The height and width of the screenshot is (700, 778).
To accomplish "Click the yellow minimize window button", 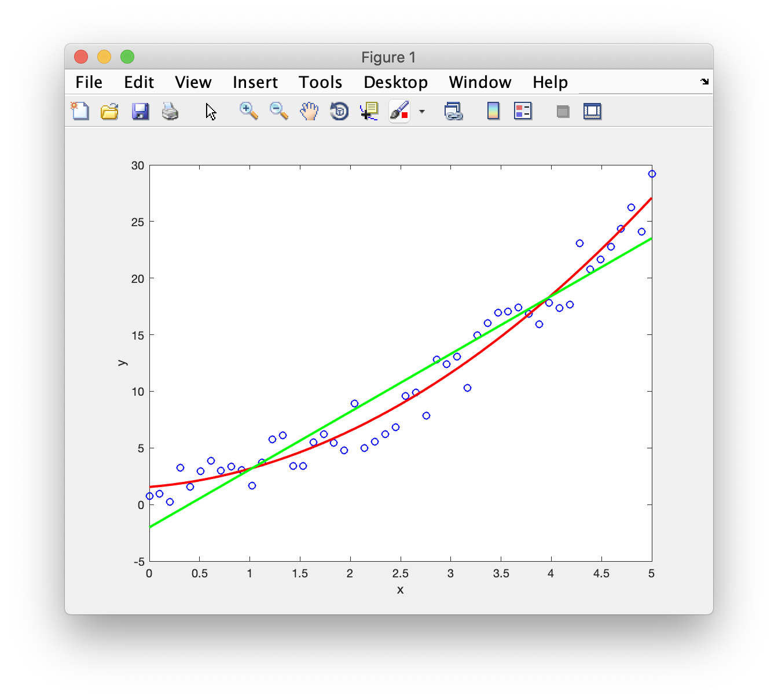I will pyautogui.click(x=104, y=57).
